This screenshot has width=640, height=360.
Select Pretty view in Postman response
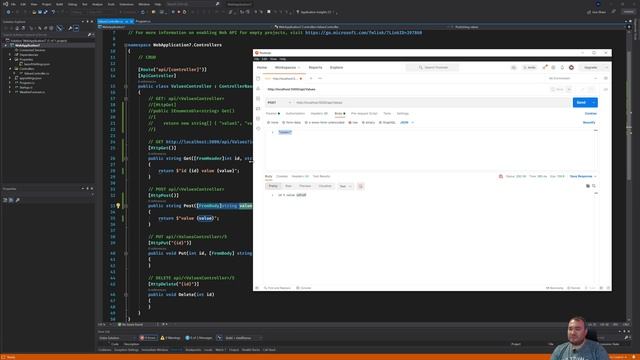pyautogui.click(x=273, y=186)
